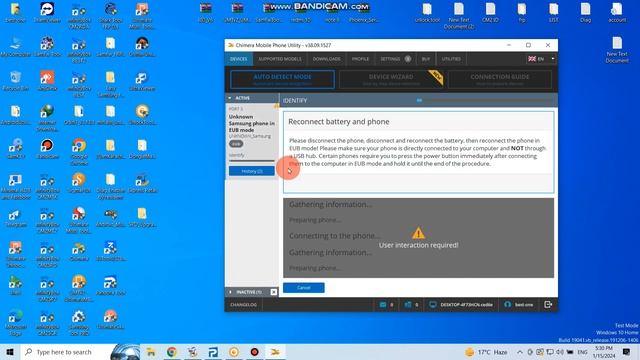Open the Recycle Bin desktop icon
Image resolution: width=640 pixels, height=360 pixels.
(x=16, y=81)
